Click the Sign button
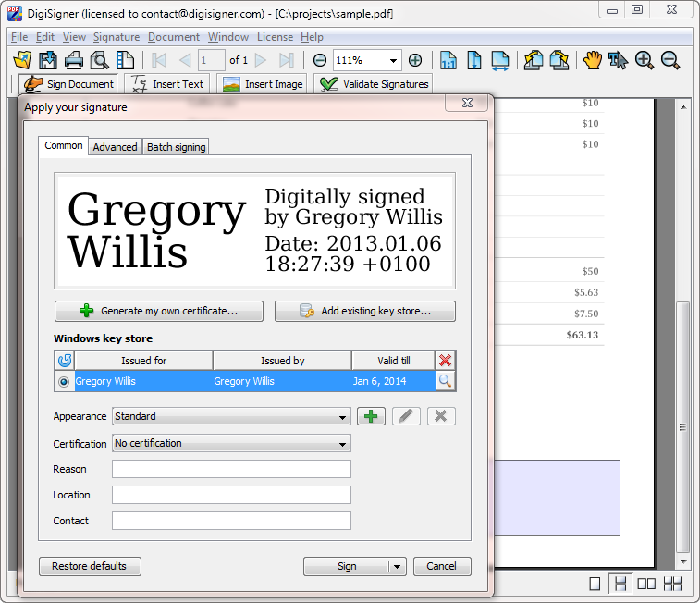This screenshot has width=700, height=603. coord(347,567)
